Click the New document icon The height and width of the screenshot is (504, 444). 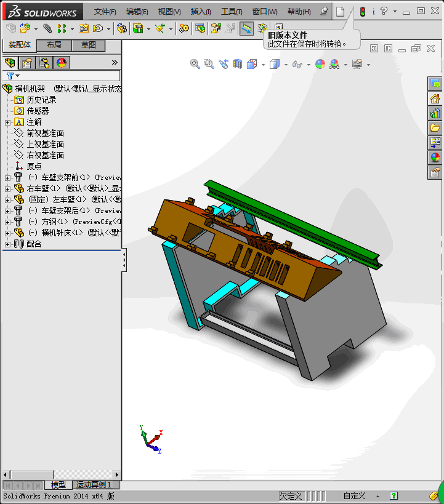pos(340,12)
